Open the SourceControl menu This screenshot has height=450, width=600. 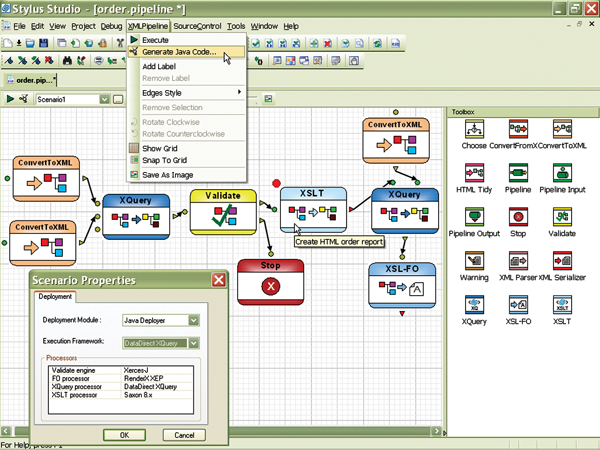[197, 25]
